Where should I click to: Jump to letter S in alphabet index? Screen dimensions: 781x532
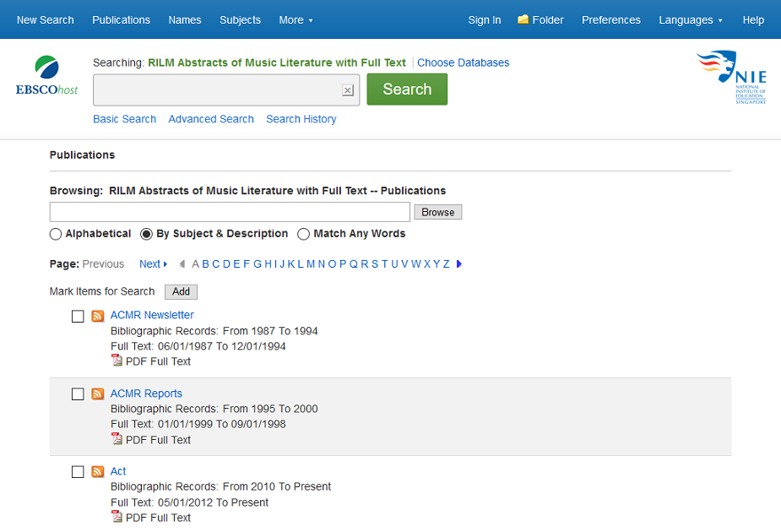[375, 264]
